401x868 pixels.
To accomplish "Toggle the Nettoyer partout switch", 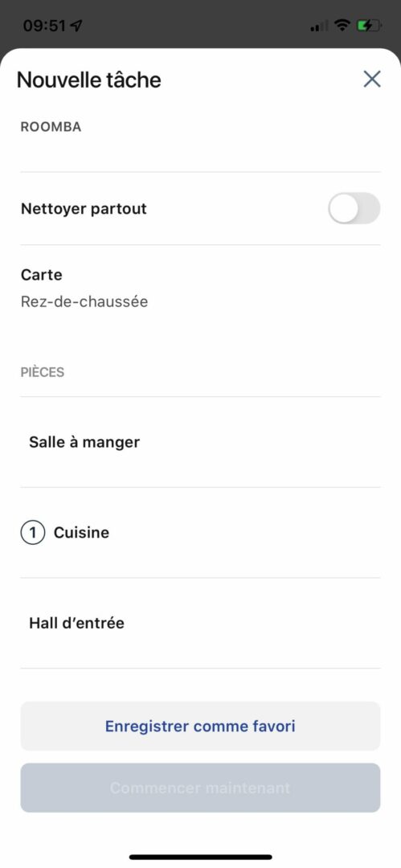I will tap(354, 208).
